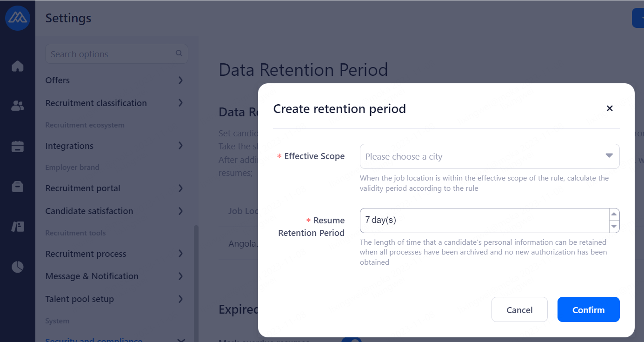Open the candidates people icon
Viewport: 644px width, 342px height.
pyautogui.click(x=17, y=106)
